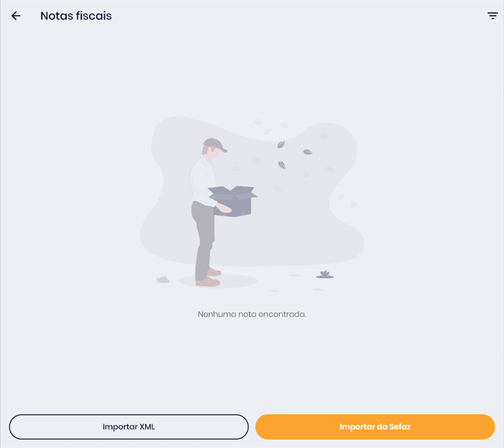
Task: Go back using the left arrow icon
Action: pos(16,16)
